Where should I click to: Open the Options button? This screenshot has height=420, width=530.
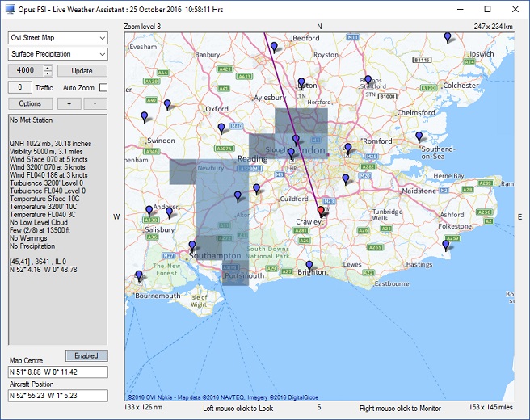point(30,103)
